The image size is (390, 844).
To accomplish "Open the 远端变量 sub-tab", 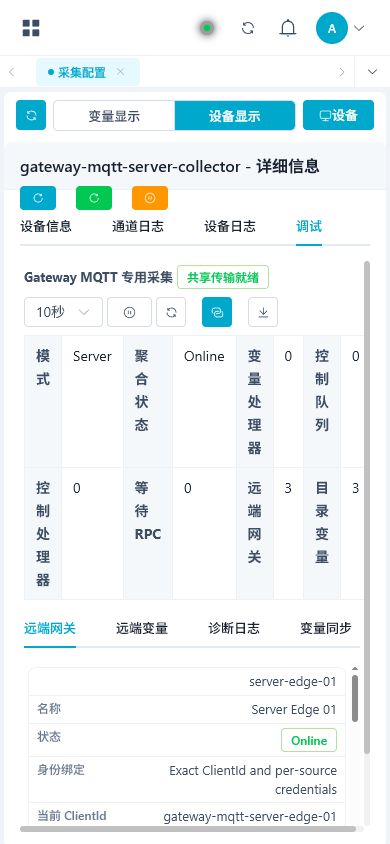I will (142, 628).
